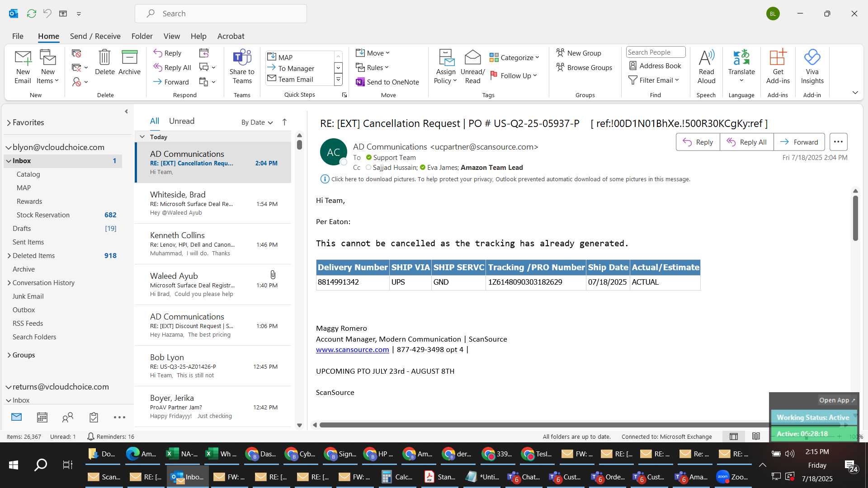This screenshot has width=868, height=488.
Task: Open the View ribbon tab
Action: tap(171, 36)
